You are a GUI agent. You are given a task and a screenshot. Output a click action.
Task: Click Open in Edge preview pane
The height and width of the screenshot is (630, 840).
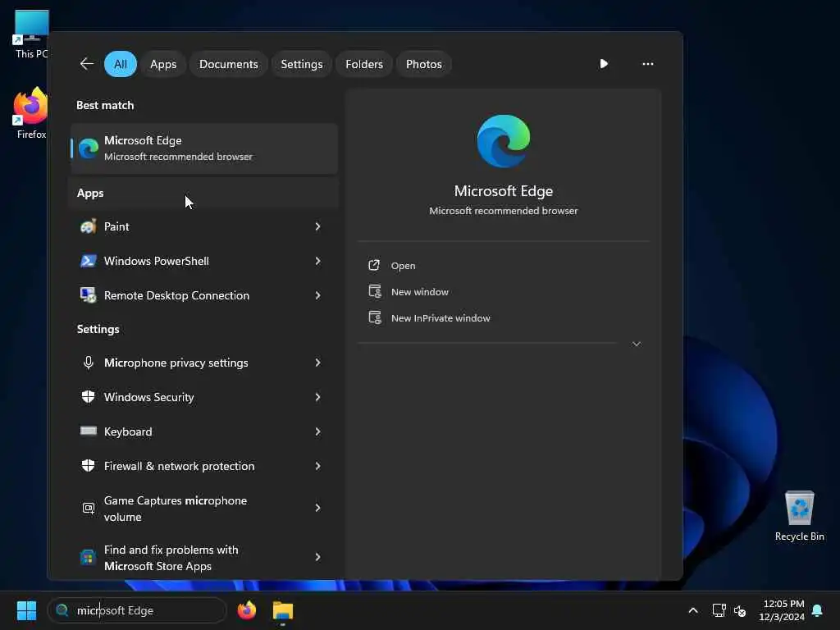point(403,266)
